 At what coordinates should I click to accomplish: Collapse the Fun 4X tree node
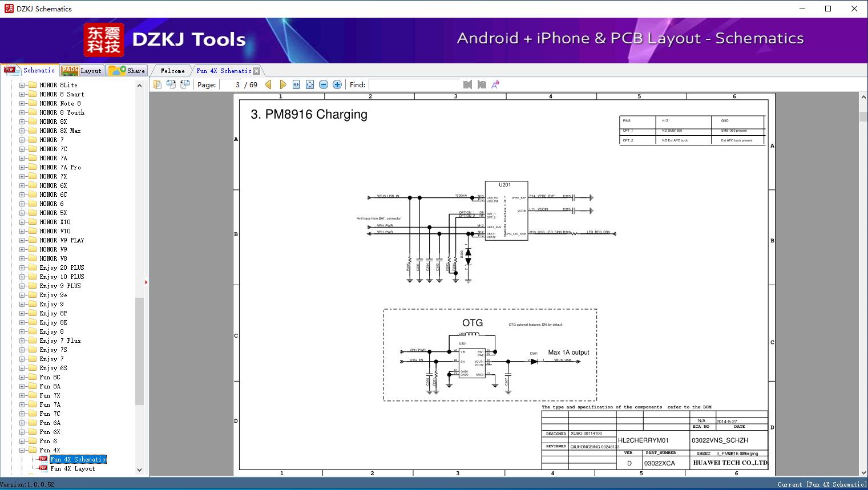point(22,450)
